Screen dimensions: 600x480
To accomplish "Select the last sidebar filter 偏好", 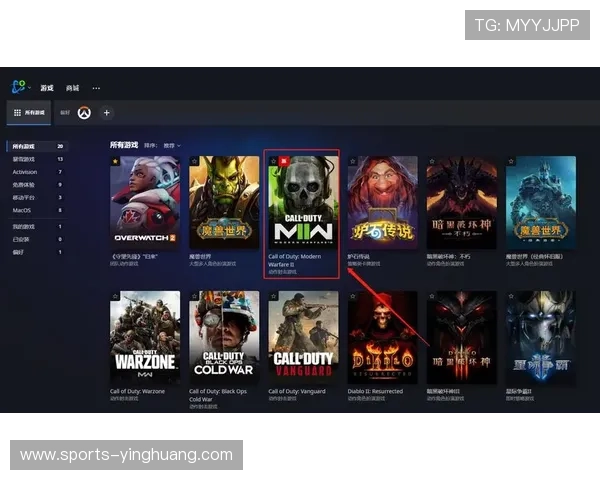I will [38, 252].
